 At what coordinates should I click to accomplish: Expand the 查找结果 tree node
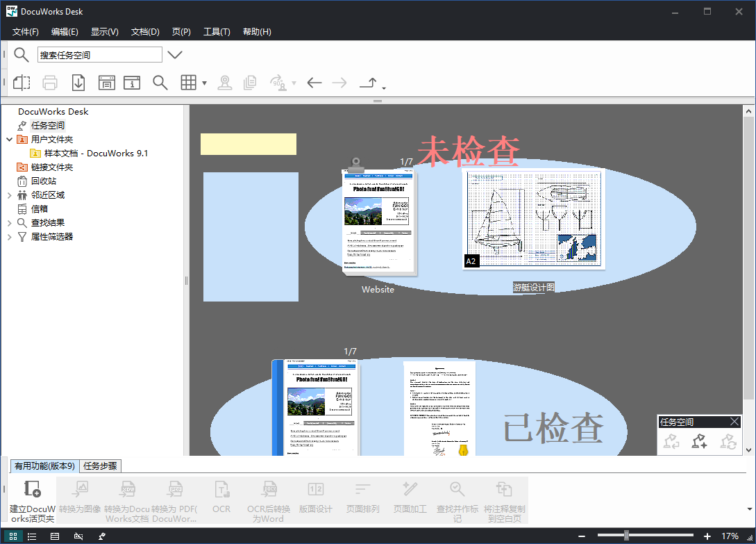point(9,223)
